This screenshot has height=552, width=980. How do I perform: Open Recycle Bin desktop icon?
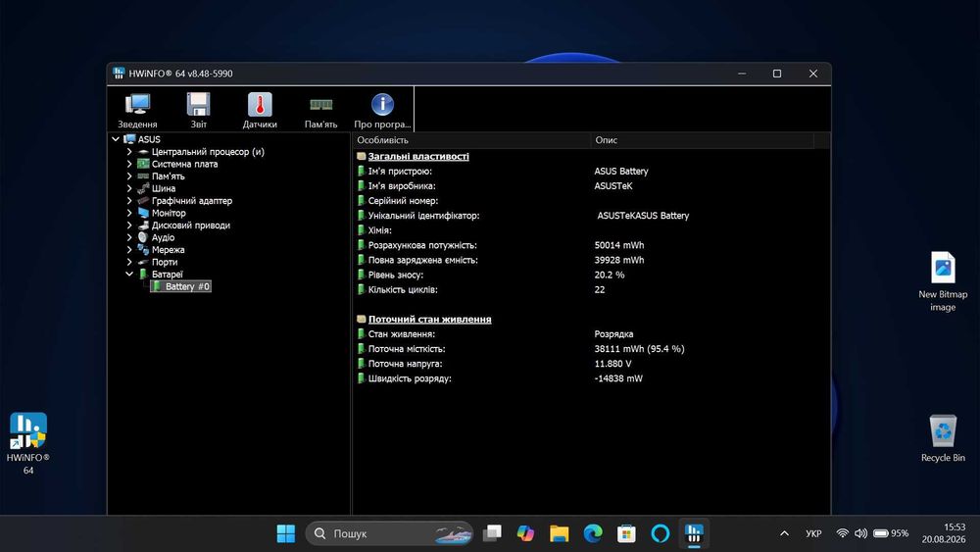click(943, 438)
